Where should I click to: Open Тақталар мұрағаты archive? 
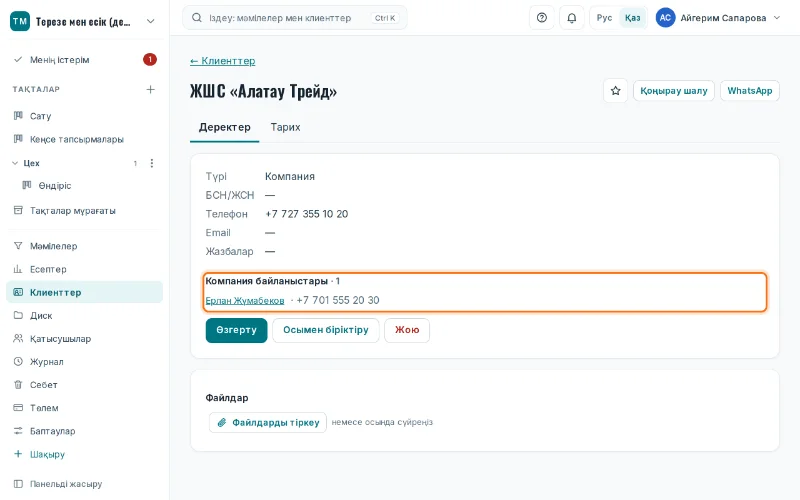[85, 210]
